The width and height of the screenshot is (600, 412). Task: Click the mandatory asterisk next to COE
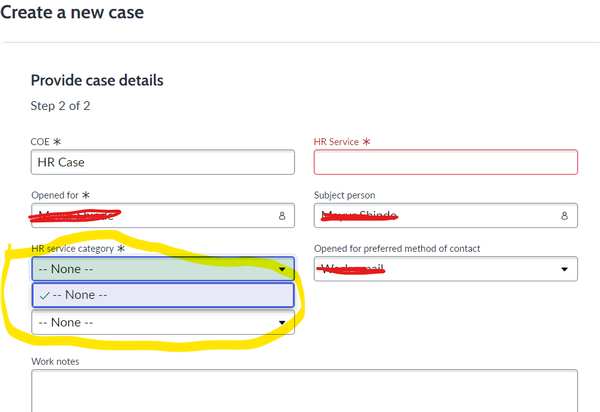tap(57, 142)
